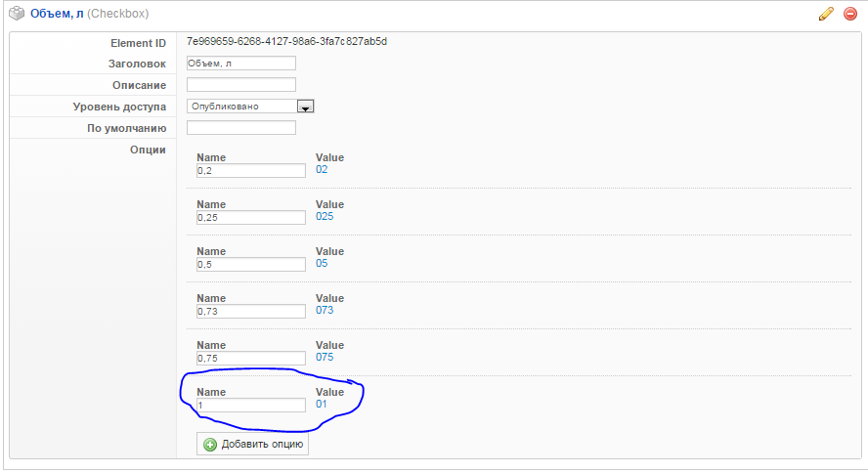This screenshot has width=868, height=473.
Task: Click the option value 073
Action: pyautogui.click(x=325, y=311)
